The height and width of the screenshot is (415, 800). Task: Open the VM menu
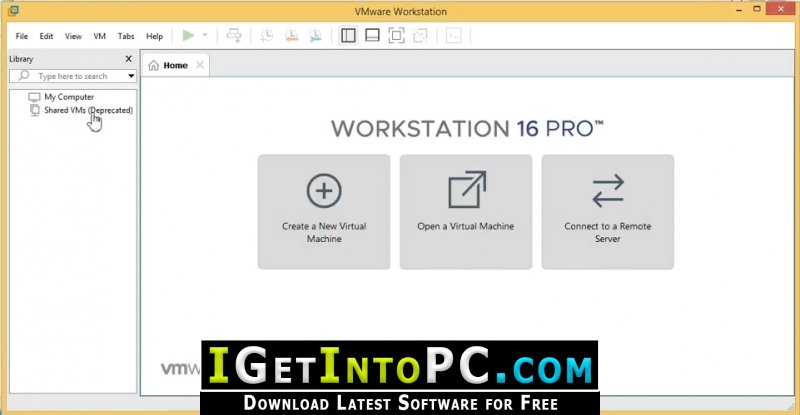pyautogui.click(x=100, y=36)
